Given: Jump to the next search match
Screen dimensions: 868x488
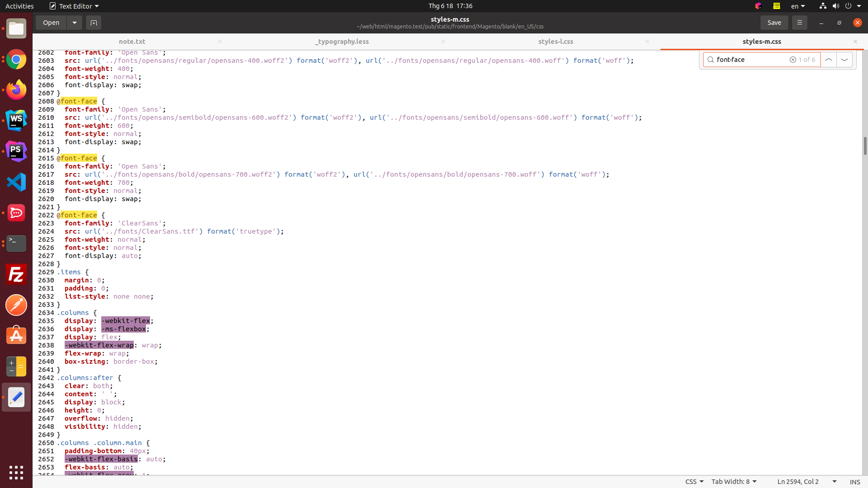Looking at the screenshot, I should [844, 59].
